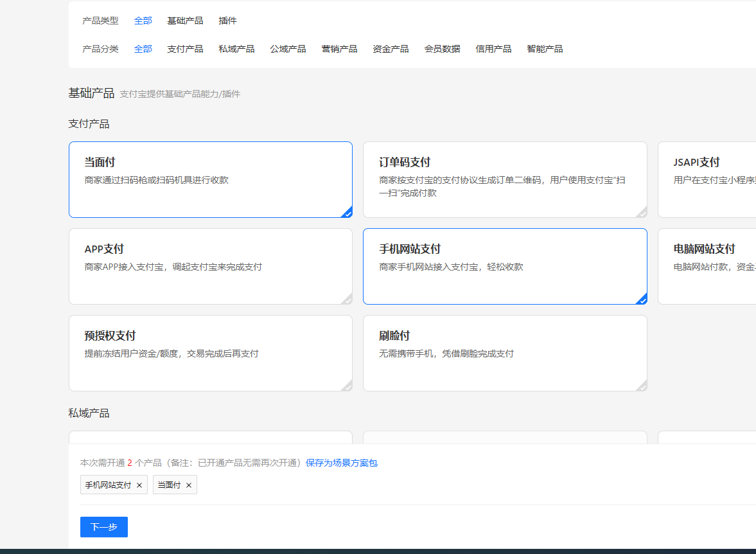Remove the 当面付 tag with its X
756x554 pixels.
tap(188, 485)
